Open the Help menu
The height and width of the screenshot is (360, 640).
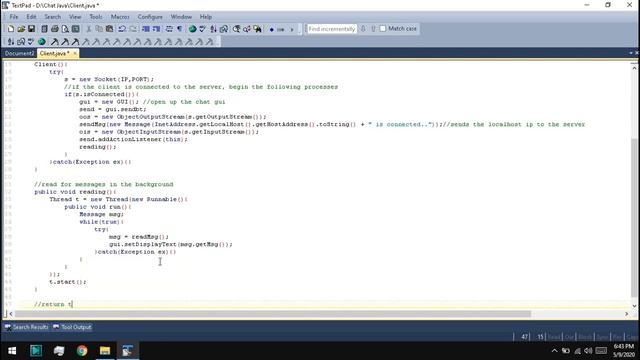click(206, 17)
